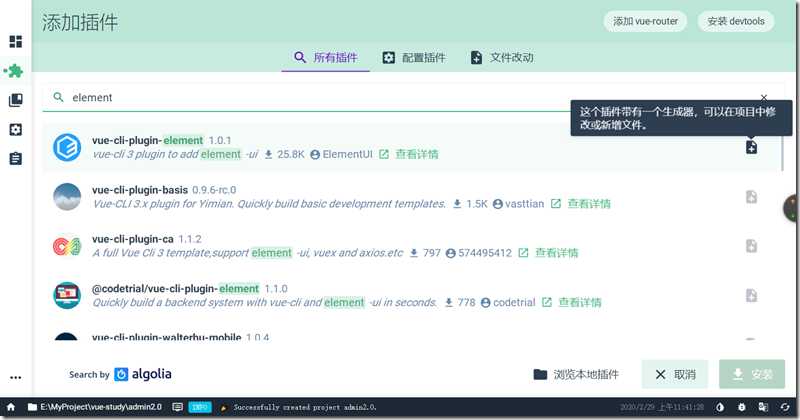Click 浏览本地插件 button
Viewport: 800px width, 420px height.
pyautogui.click(x=576, y=375)
